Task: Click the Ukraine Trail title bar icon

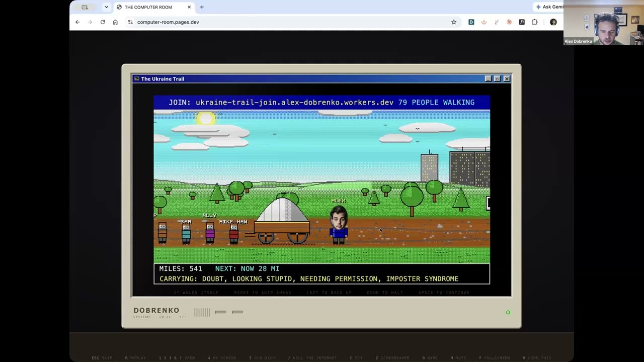Action: [136, 79]
